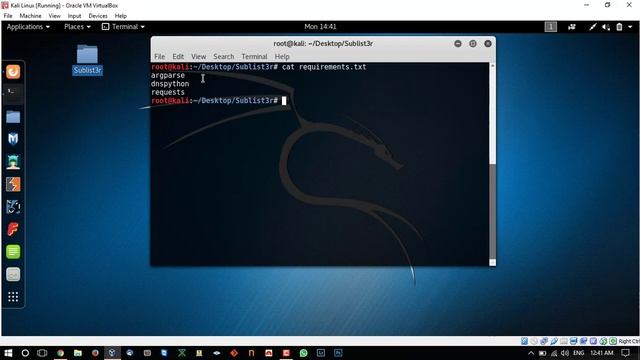This screenshot has width=640, height=360.
Task: Launch Faraday red F icon in dock
Action: tap(13, 229)
